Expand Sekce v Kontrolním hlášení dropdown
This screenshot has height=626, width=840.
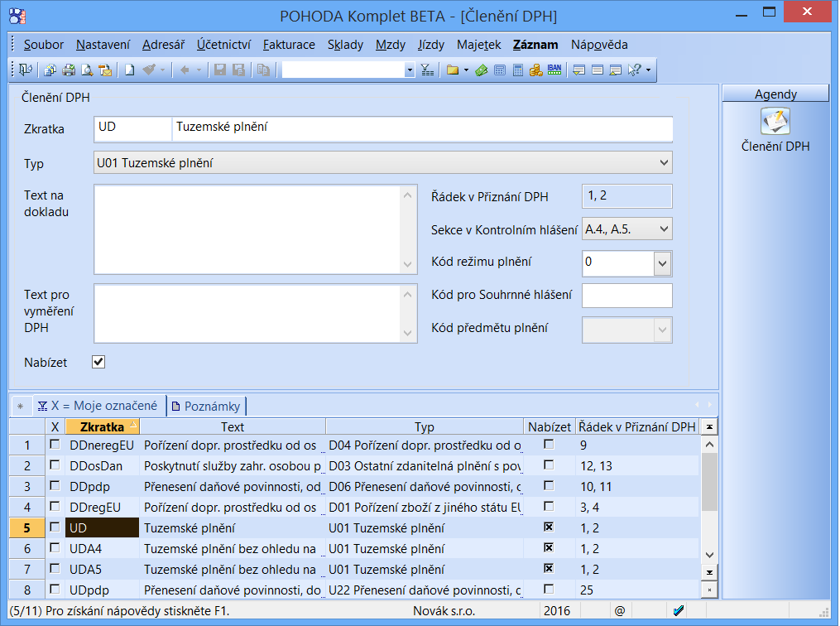pos(664,229)
